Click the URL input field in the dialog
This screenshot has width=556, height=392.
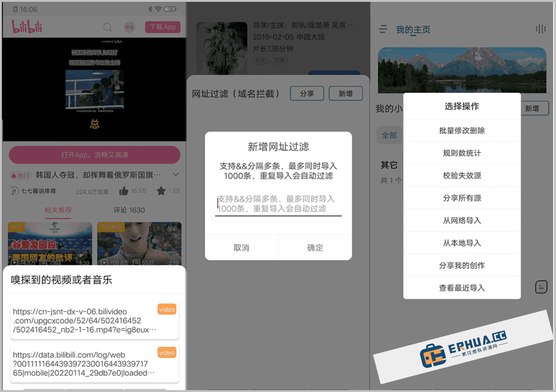coord(278,204)
